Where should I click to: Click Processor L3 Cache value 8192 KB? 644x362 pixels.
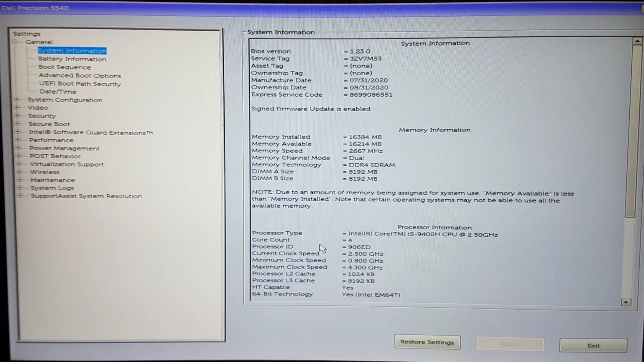pos(361,281)
